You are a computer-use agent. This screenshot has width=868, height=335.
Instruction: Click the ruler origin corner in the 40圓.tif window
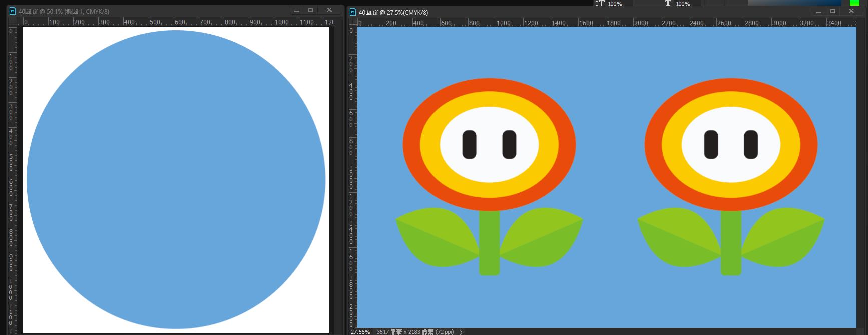pos(12,22)
